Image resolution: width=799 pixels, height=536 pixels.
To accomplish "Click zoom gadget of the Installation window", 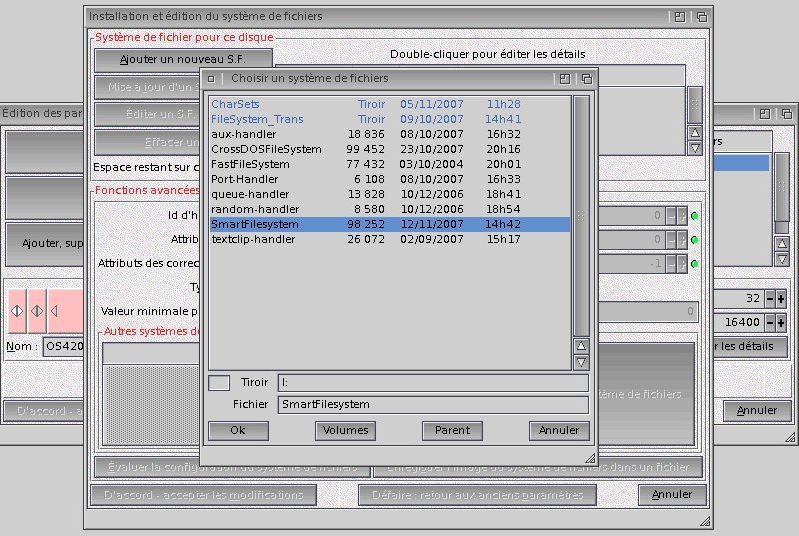I will click(679, 17).
